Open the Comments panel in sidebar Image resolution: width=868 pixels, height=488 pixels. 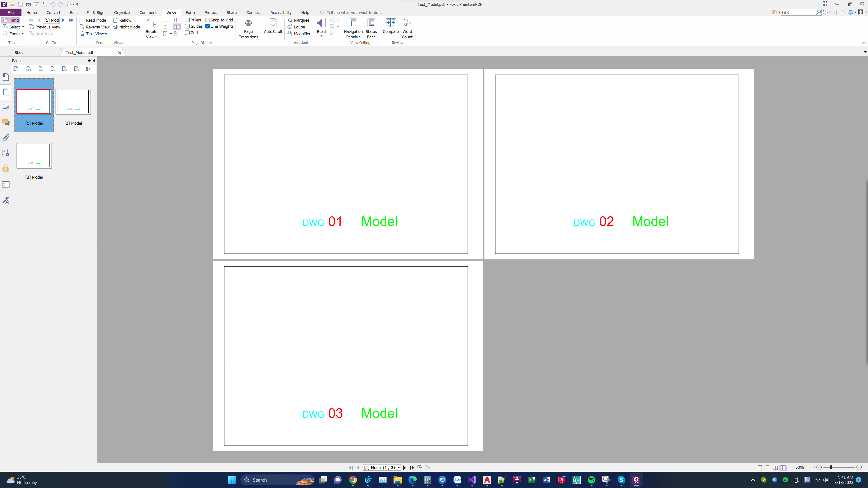[x=6, y=122]
